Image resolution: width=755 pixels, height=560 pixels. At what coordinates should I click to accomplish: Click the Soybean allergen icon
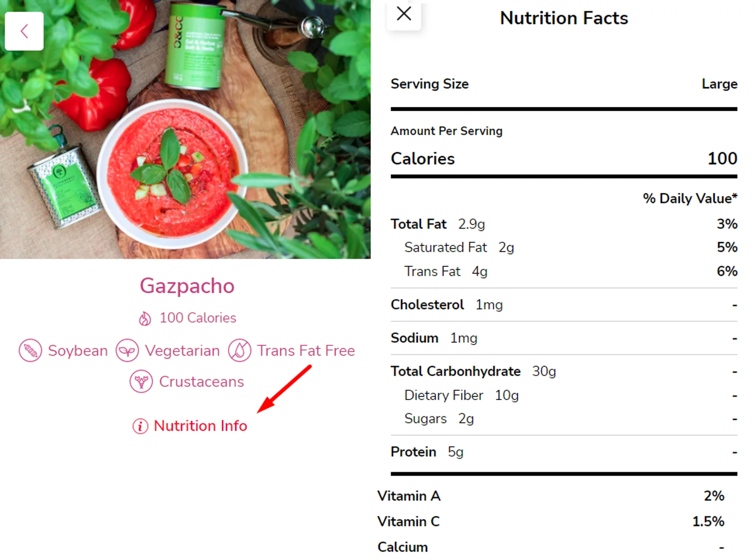click(30, 350)
